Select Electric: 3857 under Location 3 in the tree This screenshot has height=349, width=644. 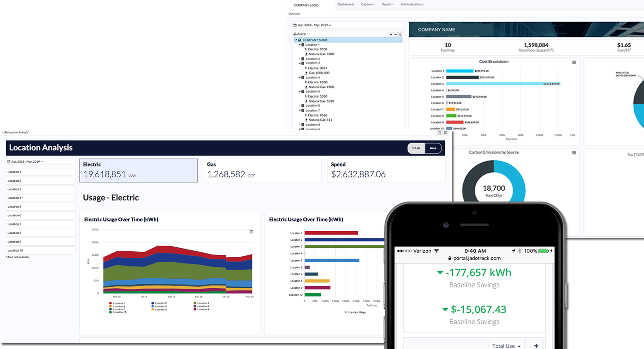pos(317,68)
